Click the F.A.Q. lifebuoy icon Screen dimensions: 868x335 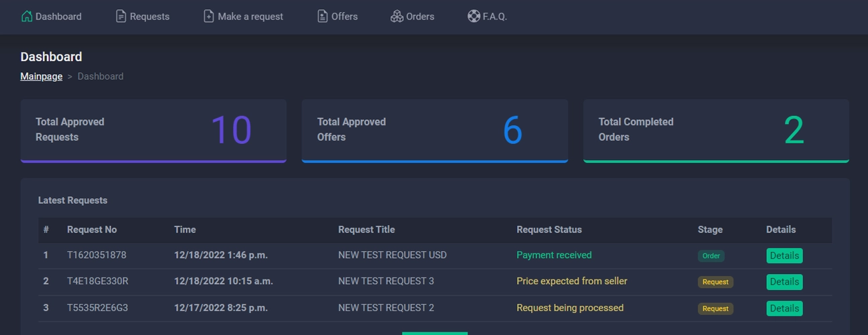click(474, 16)
